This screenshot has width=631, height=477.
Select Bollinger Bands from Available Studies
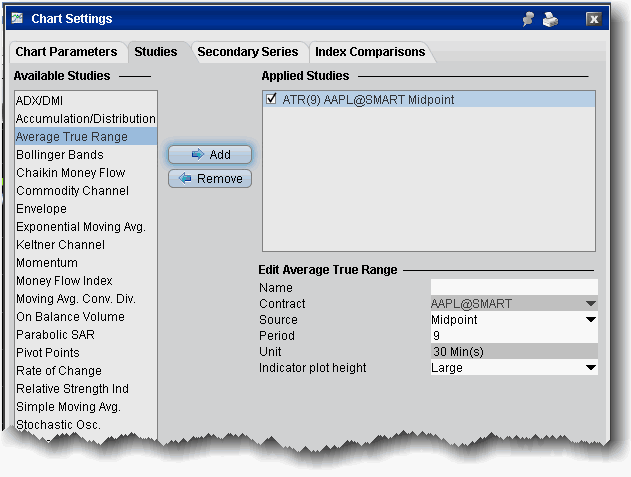click(60, 155)
